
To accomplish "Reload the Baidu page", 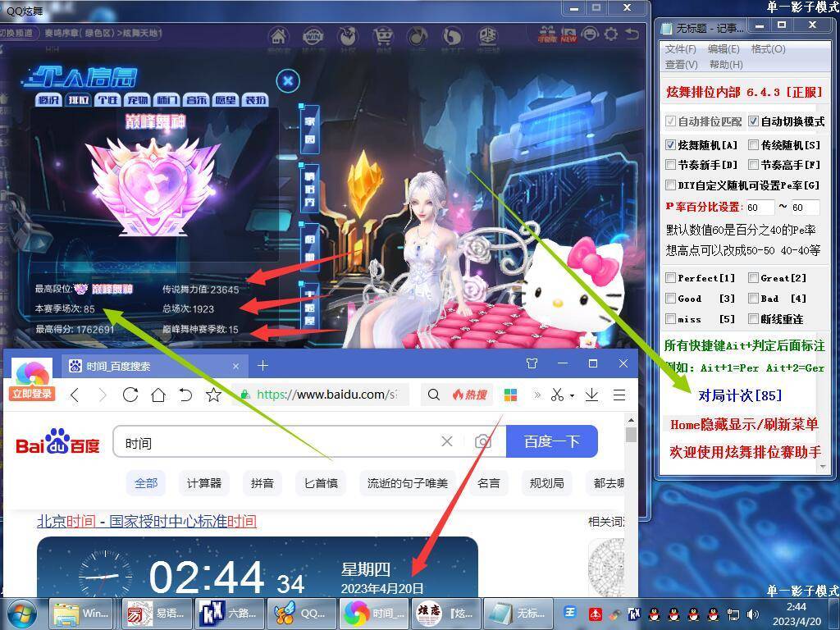I will pos(130,395).
